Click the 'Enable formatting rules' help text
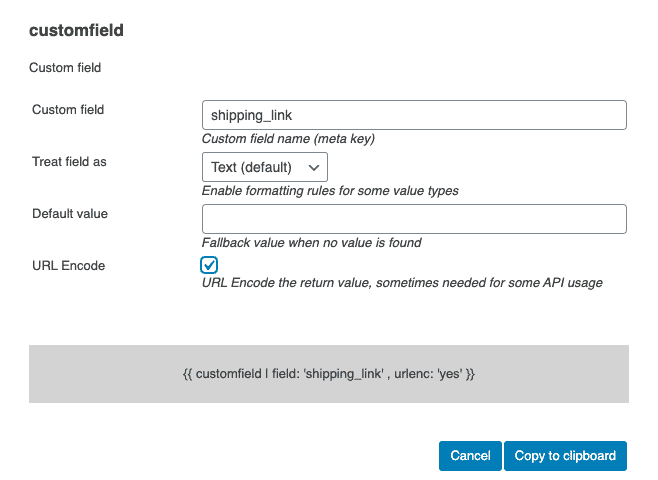The height and width of the screenshot is (480, 658). [x=330, y=190]
